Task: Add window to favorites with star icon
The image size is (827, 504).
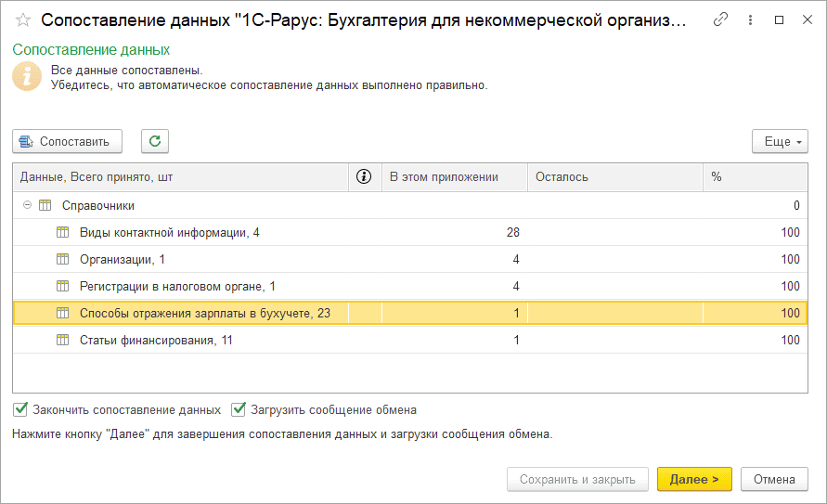Action: pyautogui.click(x=23, y=20)
